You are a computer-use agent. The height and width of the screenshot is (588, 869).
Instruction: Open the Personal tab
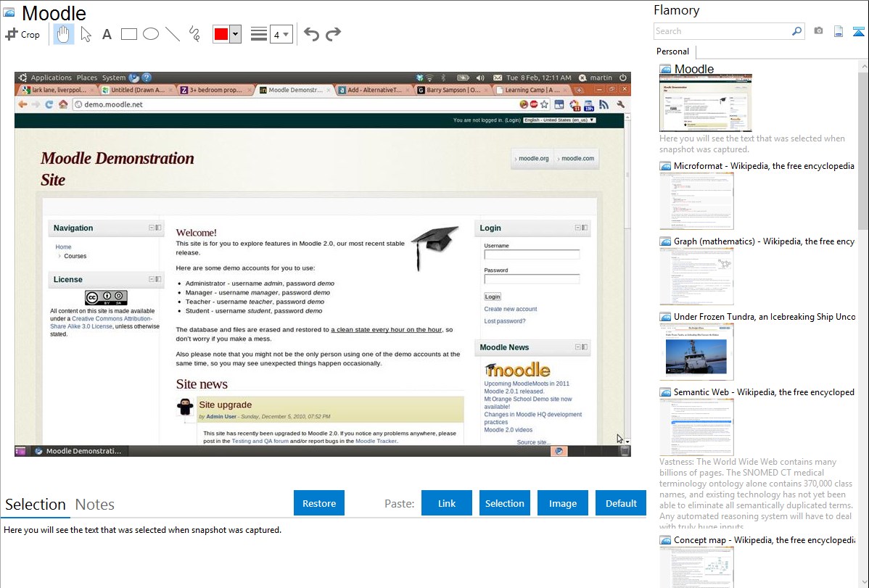point(672,51)
